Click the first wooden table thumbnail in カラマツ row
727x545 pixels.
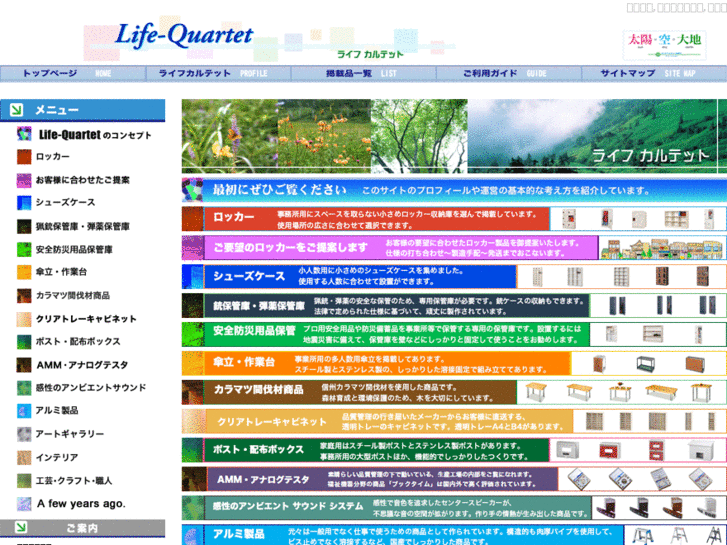click(536, 392)
